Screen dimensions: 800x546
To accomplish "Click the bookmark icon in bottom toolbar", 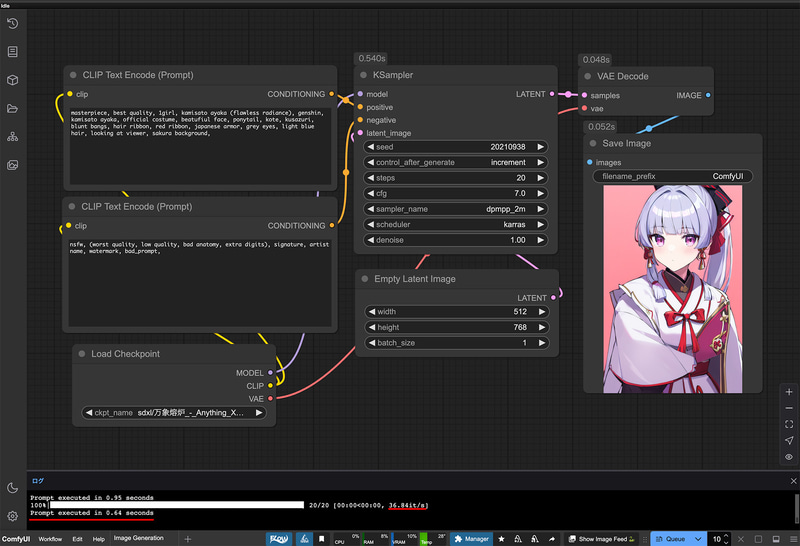I will point(321,539).
